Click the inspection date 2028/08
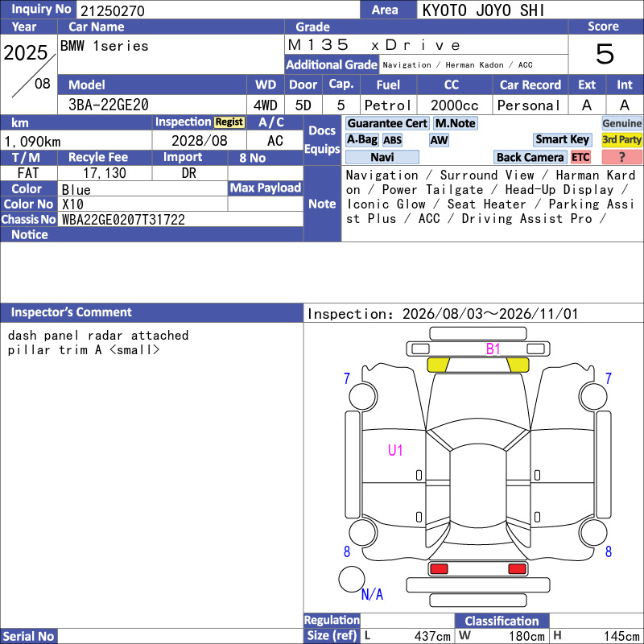Screen dimensions: 644x644 click(x=199, y=141)
